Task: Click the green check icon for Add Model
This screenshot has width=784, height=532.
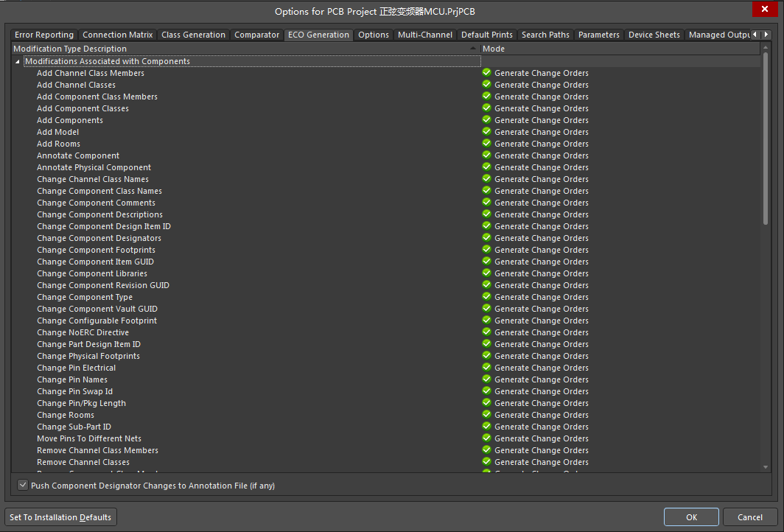Action: (486, 132)
